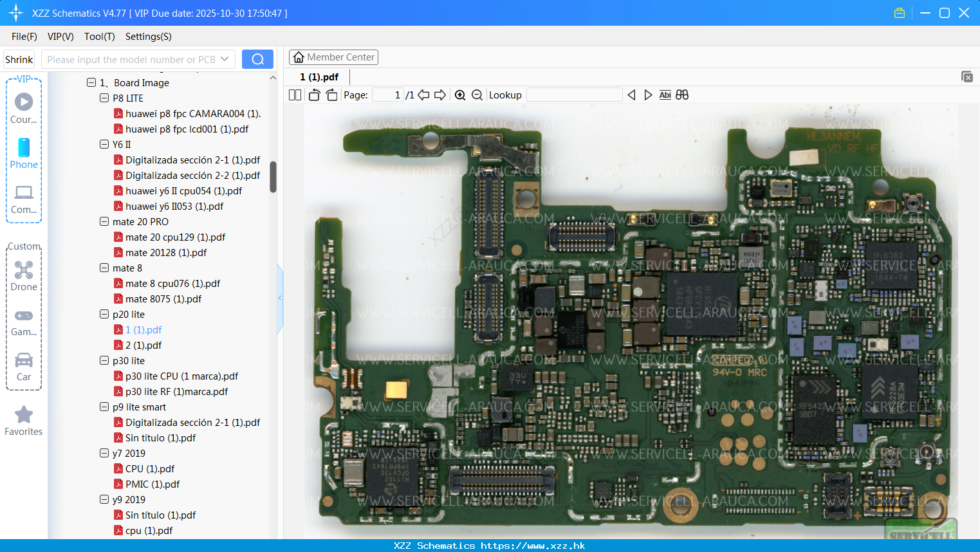Click the page number field
The width and height of the screenshot is (980, 552).
pyautogui.click(x=388, y=95)
